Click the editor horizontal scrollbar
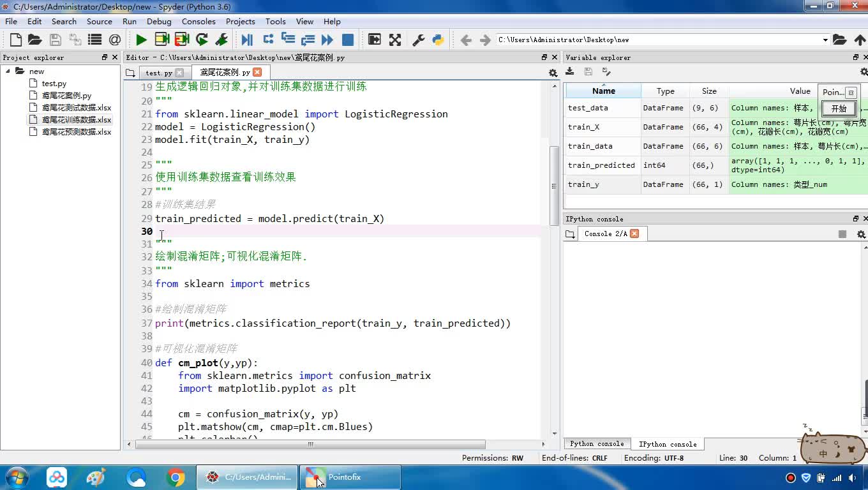This screenshot has width=868, height=490. tap(310, 444)
